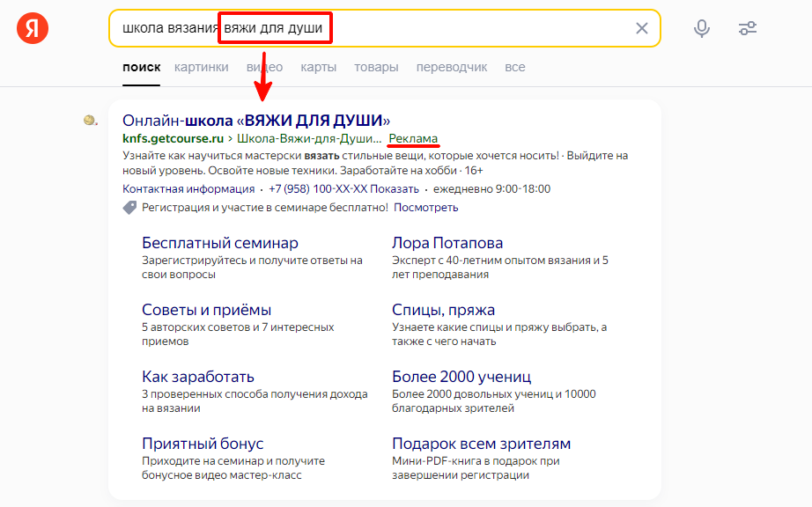
Task: Reveal the phone number with «Показать»
Action: 394,189
